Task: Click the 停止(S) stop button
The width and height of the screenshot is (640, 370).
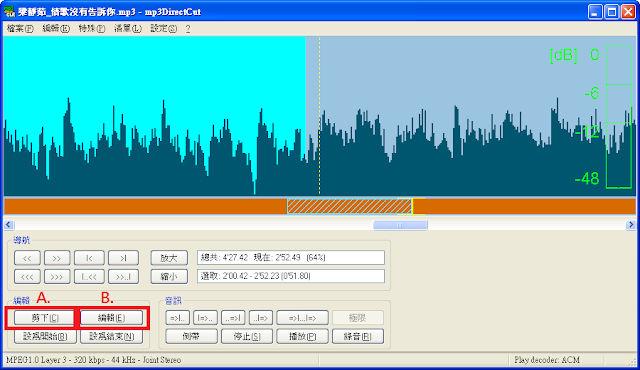Action: tap(247, 337)
